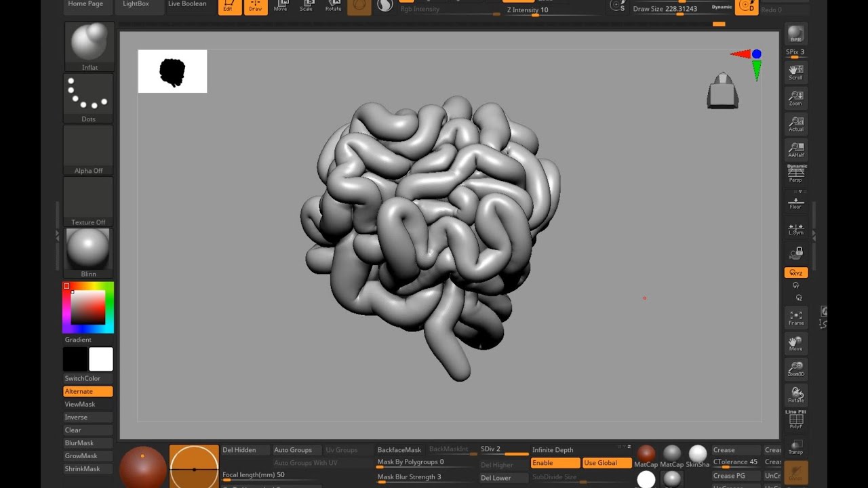Viewport: 868px width, 488px height.
Task: Click the Del Lower button
Action: [504, 478]
